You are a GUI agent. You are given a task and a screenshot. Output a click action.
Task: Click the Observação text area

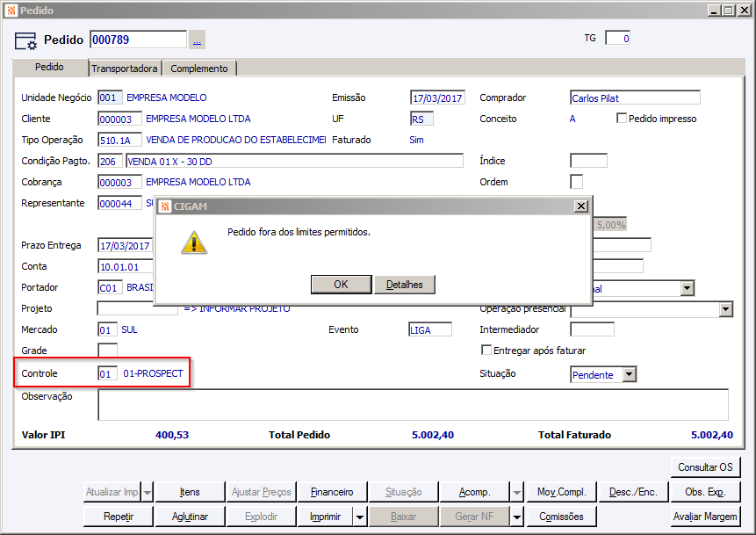pos(414,404)
